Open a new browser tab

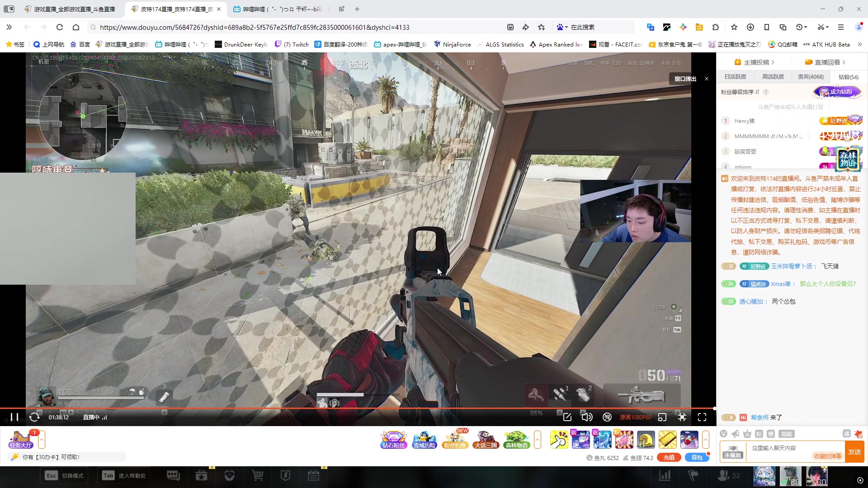tap(357, 9)
